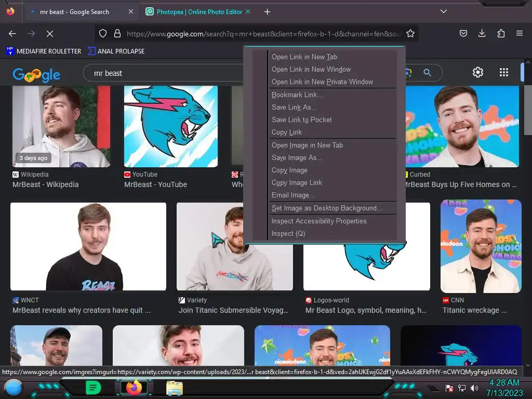Click the volume speaker tray icon
The image size is (532, 399).
coord(474,388)
